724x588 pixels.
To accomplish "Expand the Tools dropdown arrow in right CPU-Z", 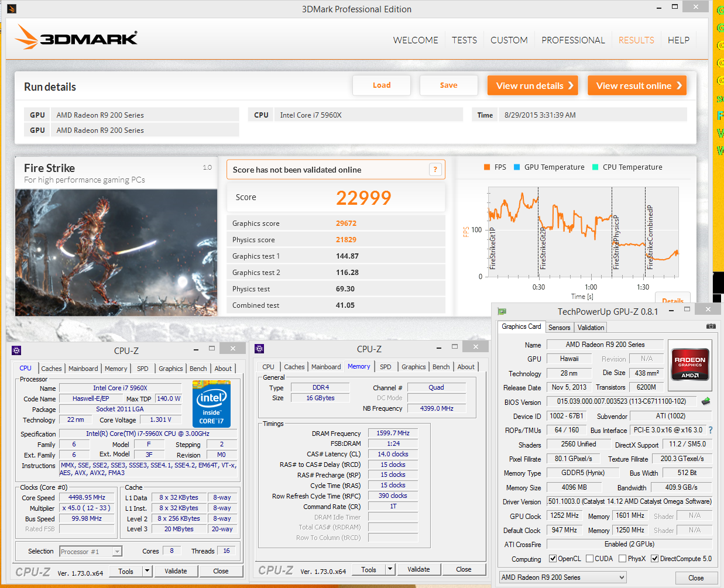I will 390,569.
